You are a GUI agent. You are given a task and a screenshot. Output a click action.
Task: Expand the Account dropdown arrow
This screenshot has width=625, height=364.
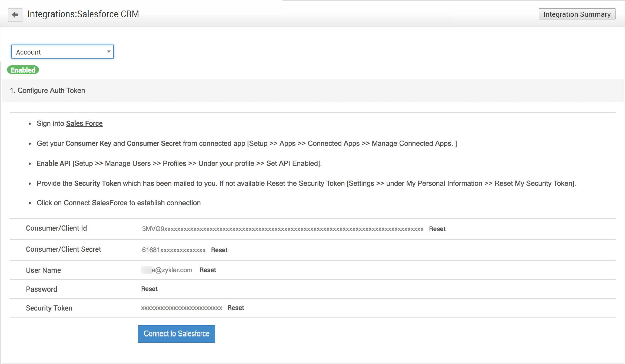pos(108,52)
